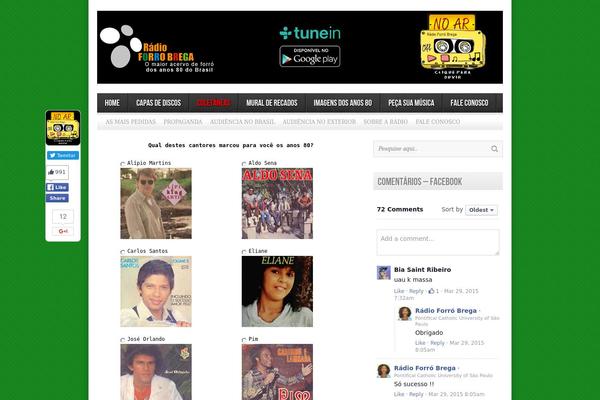Open the HOME menu item
This screenshot has width=600, height=400.
click(112, 103)
